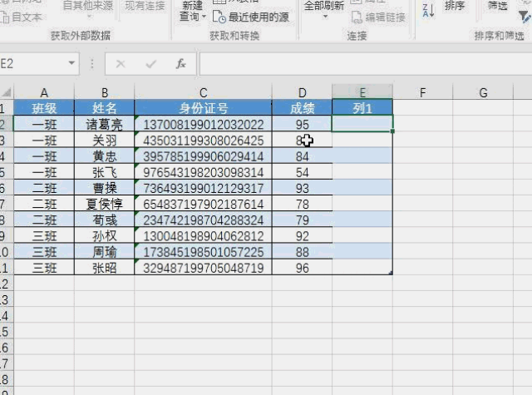Open the 新建查询 new query dropdown
This screenshot has width=532, height=395.
pos(192,11)
